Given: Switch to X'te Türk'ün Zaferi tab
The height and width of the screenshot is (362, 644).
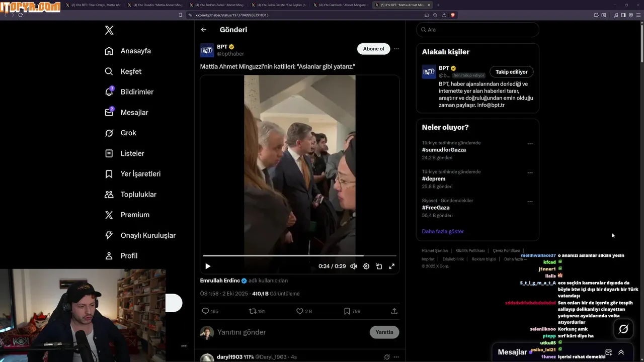Looking at the screenshot, I should pos(218,5).
